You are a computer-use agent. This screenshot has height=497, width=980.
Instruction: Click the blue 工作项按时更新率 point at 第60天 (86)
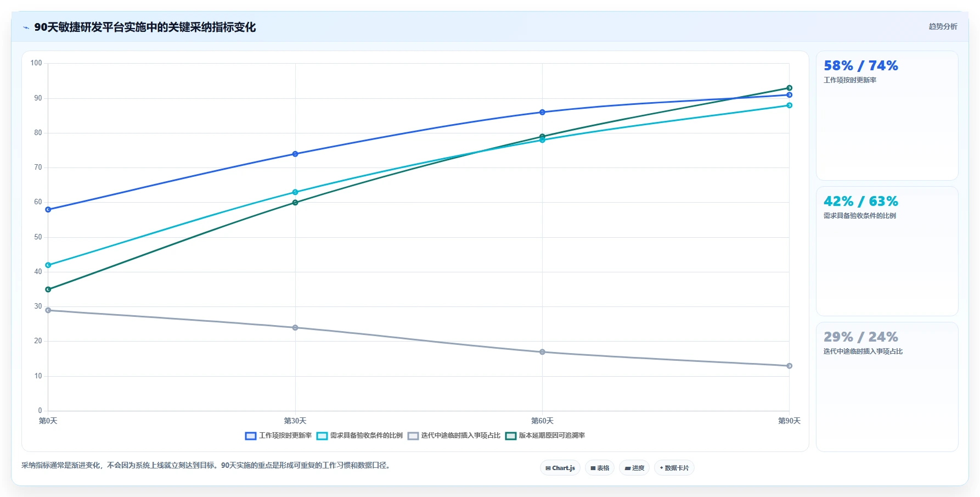pyautogui.click(x=542, y=112)
